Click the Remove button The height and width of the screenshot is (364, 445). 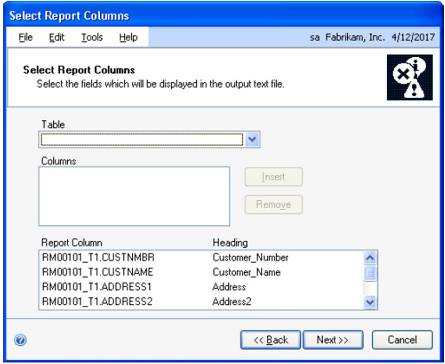274,204
